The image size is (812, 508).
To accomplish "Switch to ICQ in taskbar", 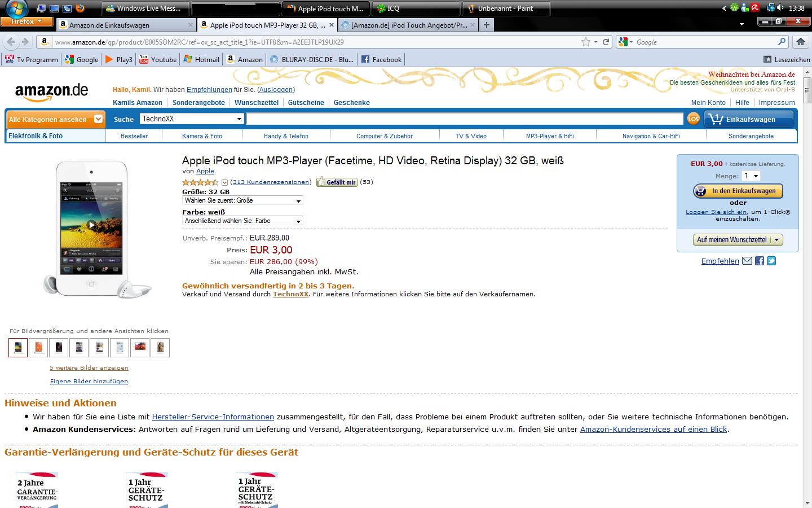I will 416,8.
